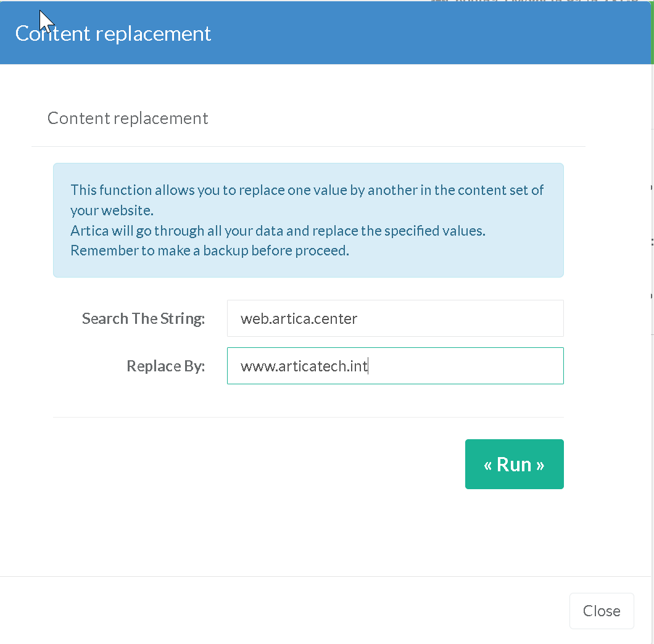This screenshot has width=654, height=644.
Task: Click empty footer area left of Close
Action: click(x=278, y=611)
